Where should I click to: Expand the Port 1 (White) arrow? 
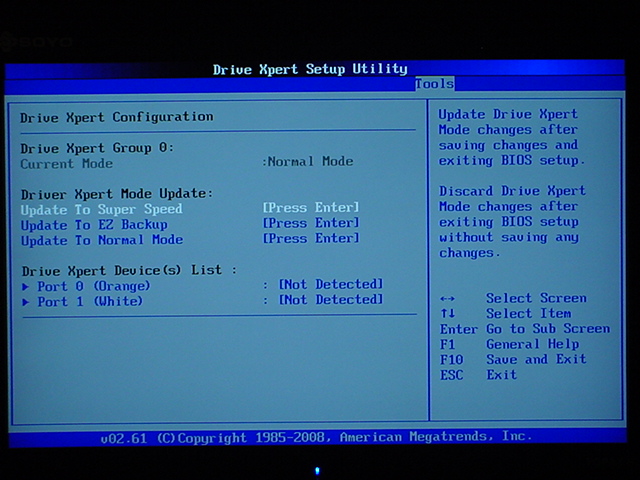tap(26, 302)
